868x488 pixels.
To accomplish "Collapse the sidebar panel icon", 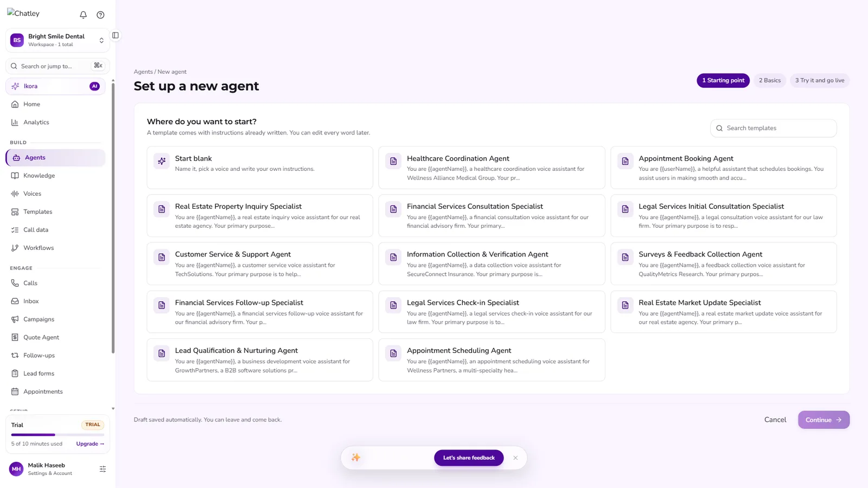I will pos(116,35).
